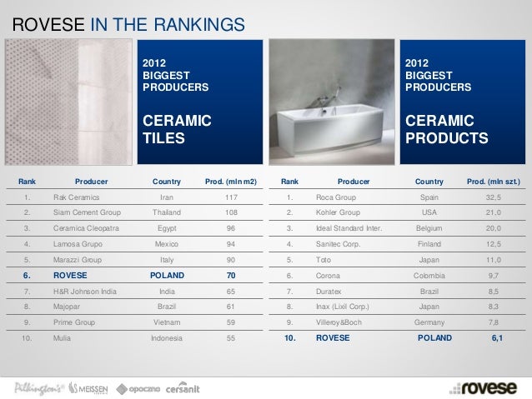Click the production value 21,0

tap(494, 212)
